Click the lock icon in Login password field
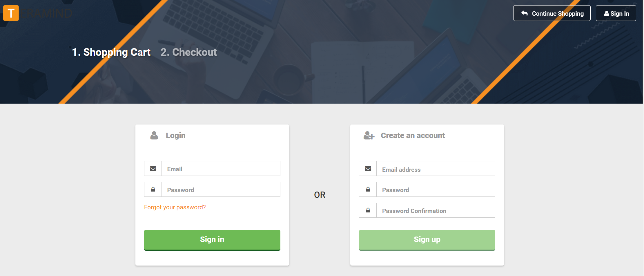The height and width of the screenshot is (276, 644). click(153, 190)
